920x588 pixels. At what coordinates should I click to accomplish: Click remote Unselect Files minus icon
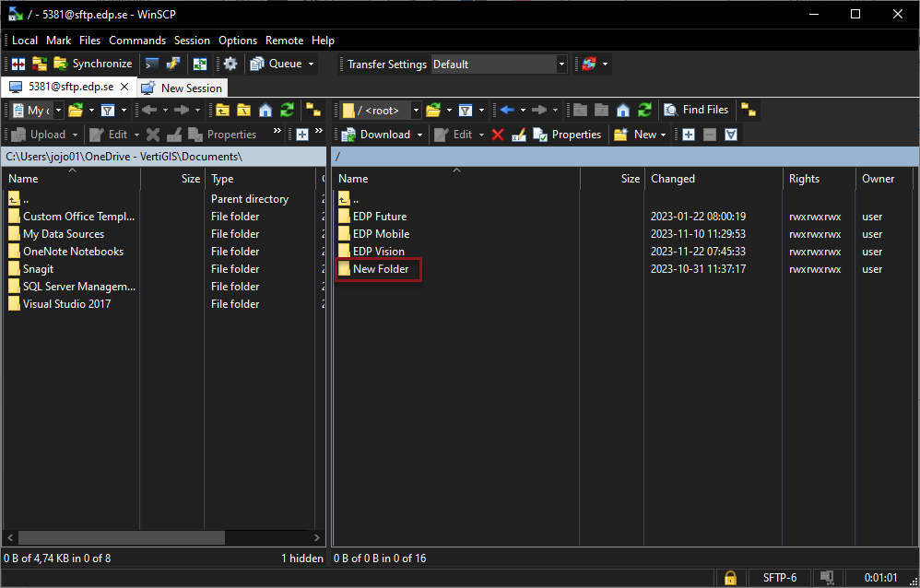pyautogui.click(x=710, y=135)
